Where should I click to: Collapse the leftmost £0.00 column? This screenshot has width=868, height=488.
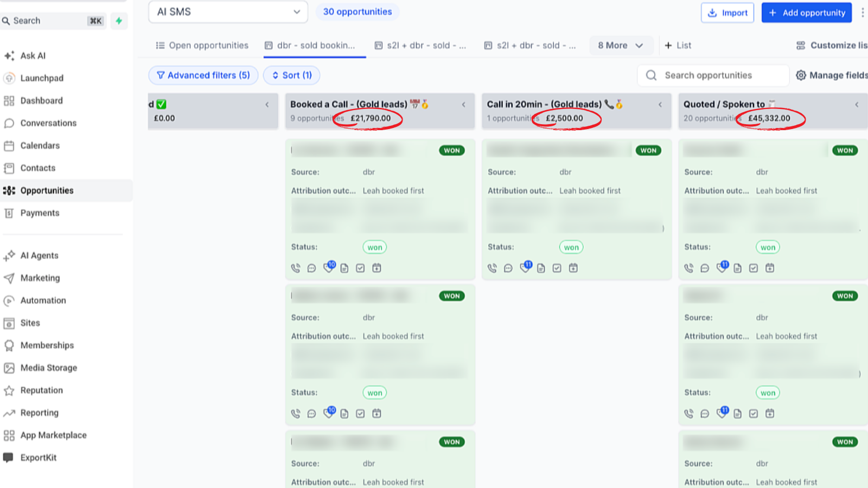click(267, 105)
